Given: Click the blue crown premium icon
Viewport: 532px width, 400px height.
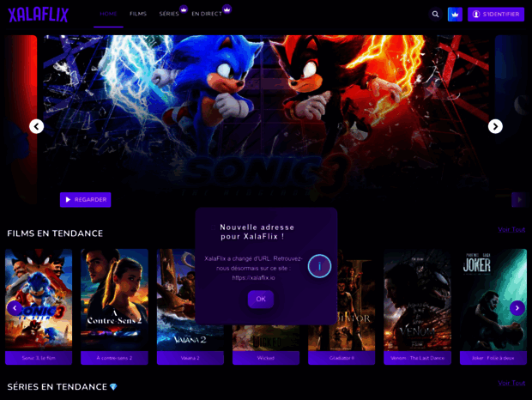Looking at the screenshot, I should click(x=455, y=15).
